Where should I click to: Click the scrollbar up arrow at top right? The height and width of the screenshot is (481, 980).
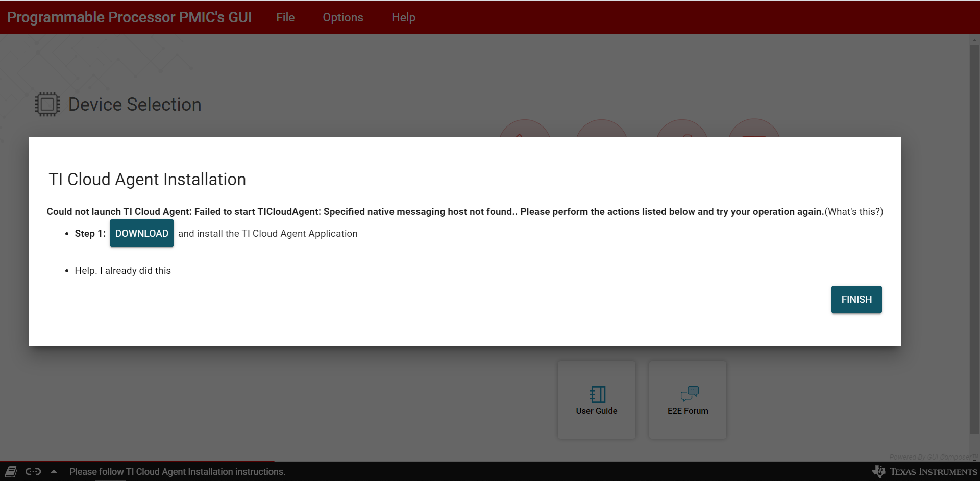coord(974,39)
